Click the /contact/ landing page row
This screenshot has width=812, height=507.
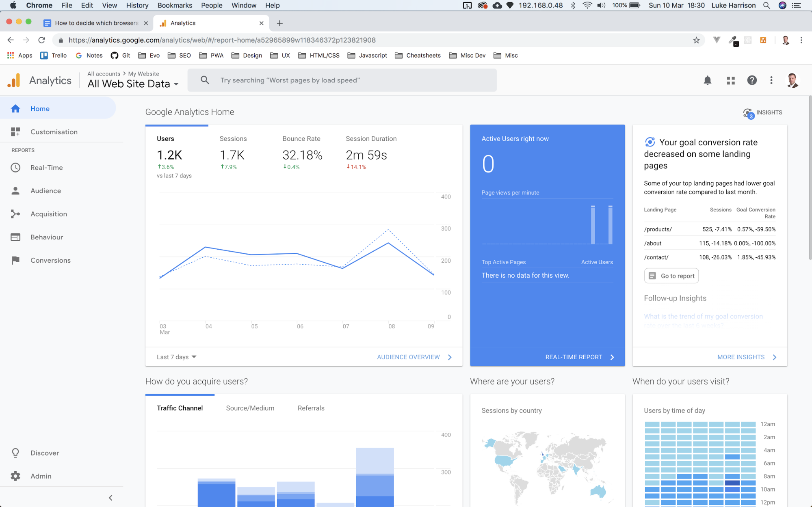709,257
